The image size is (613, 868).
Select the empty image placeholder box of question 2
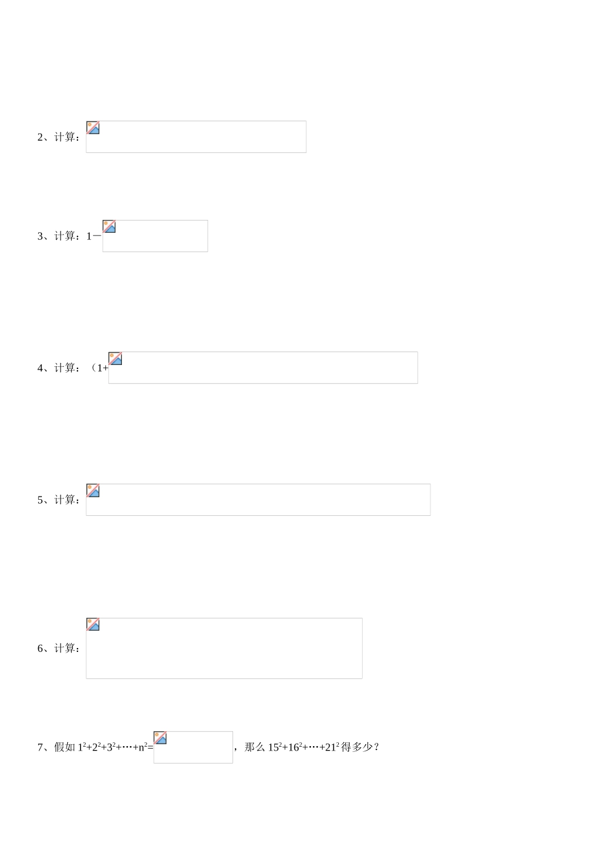[x=206, y=137]
